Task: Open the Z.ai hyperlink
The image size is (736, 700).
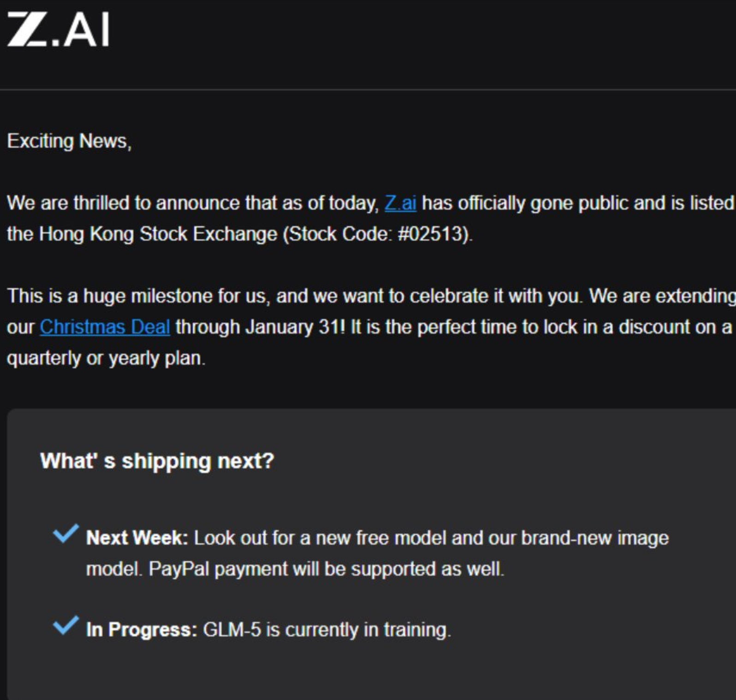Action: click(400, 203)
